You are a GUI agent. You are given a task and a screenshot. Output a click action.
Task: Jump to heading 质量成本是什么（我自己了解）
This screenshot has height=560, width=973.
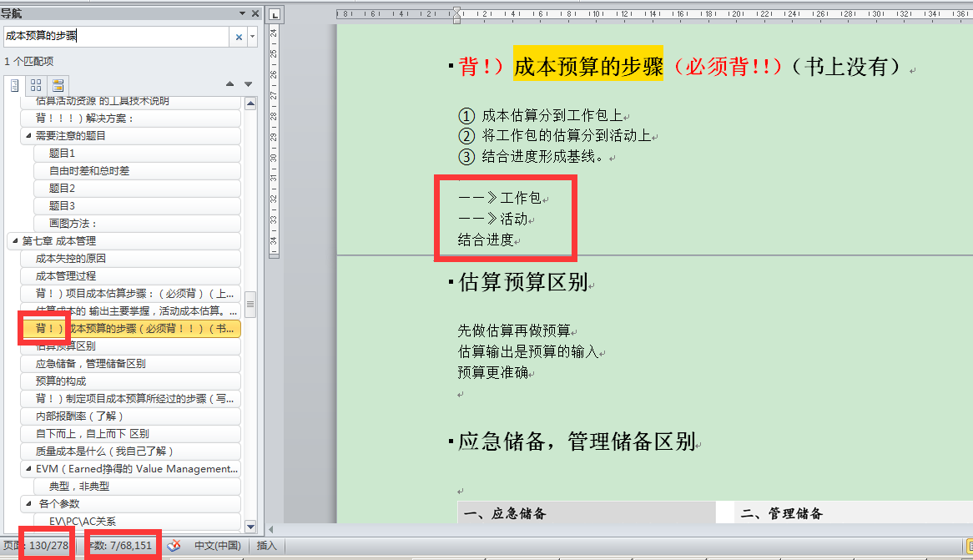coord(130,452)
